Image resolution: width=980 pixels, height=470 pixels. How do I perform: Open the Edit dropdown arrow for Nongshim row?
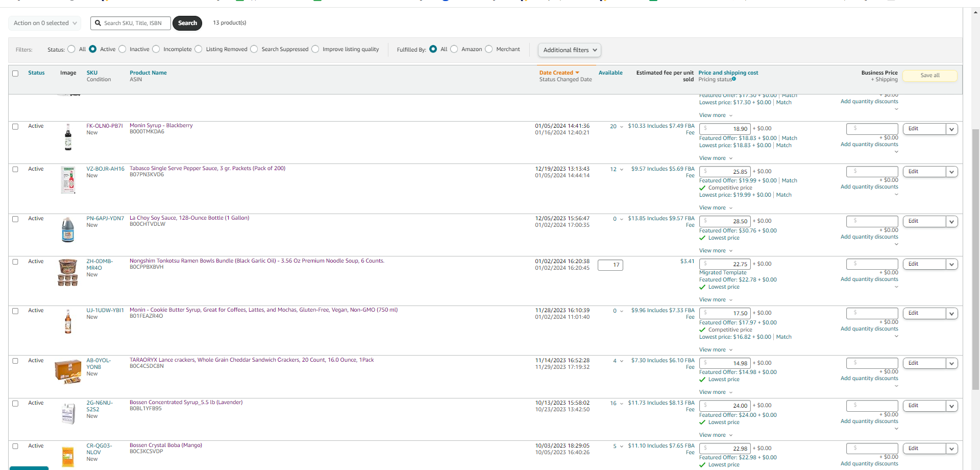tap(951, 265)
